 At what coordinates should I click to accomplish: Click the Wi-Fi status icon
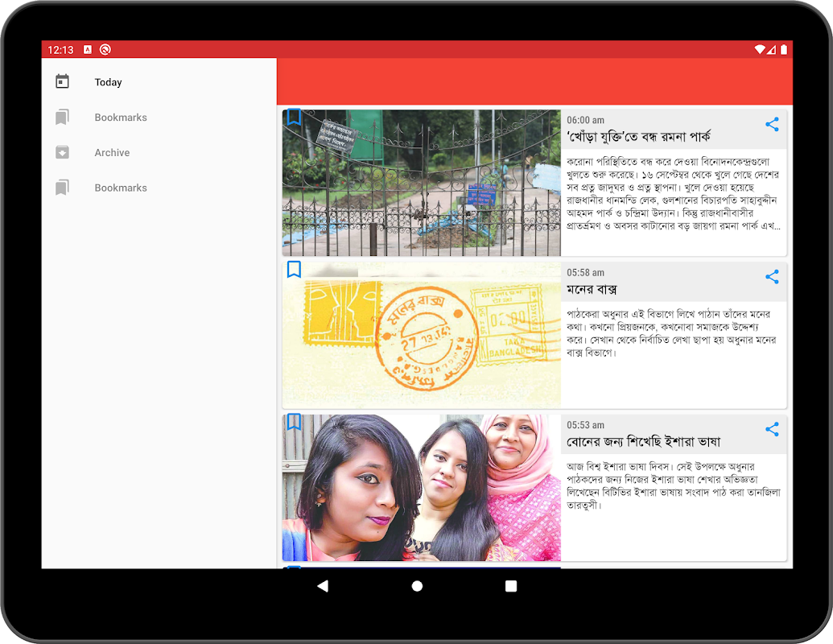(x=760, y=49)
